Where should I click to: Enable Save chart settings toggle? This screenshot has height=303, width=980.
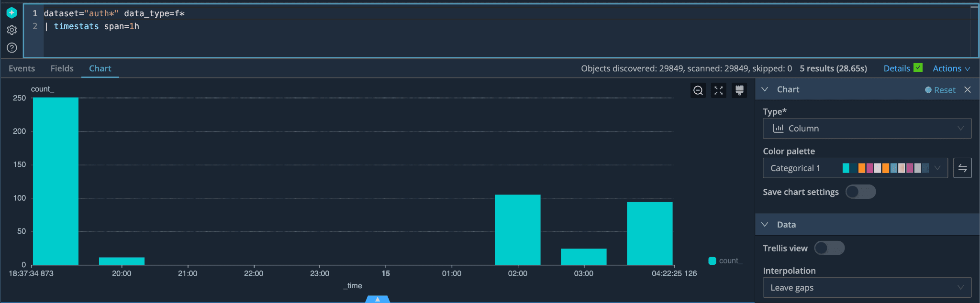(x=860, y=192)
